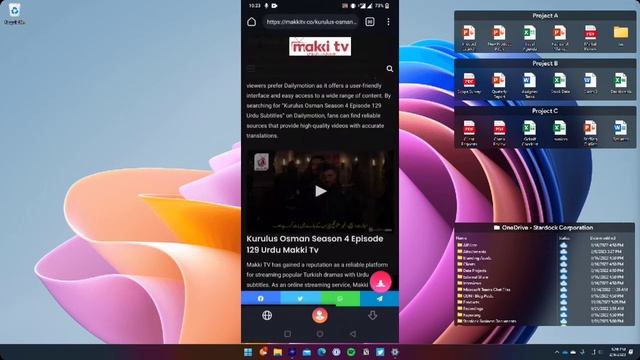
Task: Select the PowerPoint file in Project C
Action: (590, 133)
